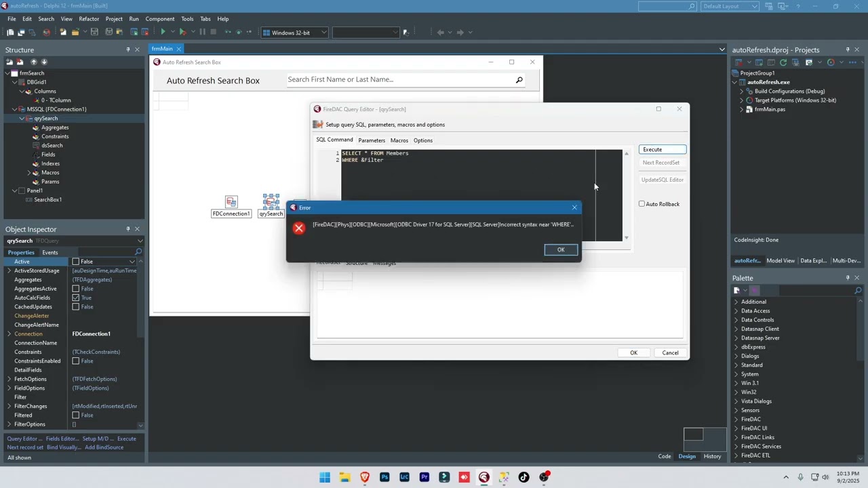
Task: Open the Component menu
Action: coord(160,19)
